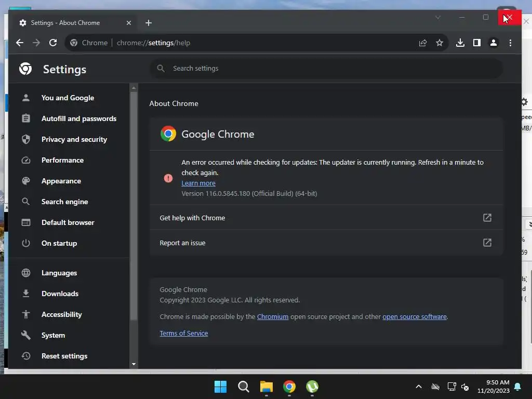Show hidden system tray icons
Viewport: 532px width, 399px height.
coord(419,387)
